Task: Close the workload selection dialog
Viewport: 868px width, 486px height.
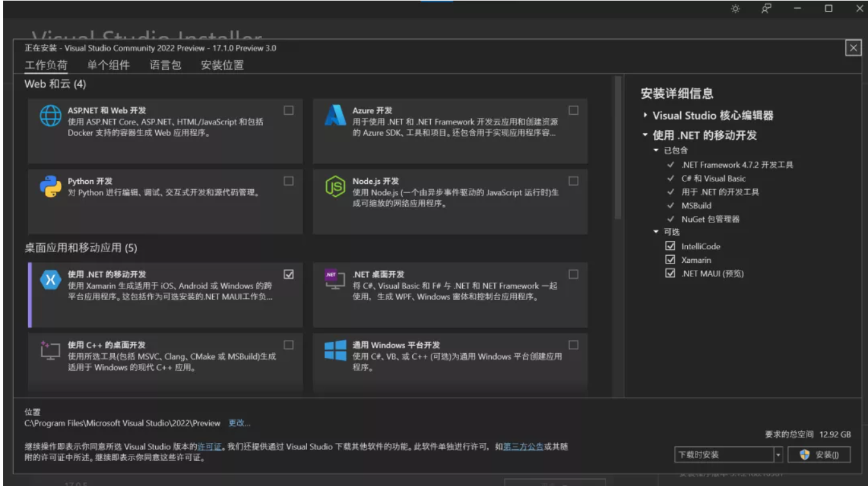Action: coord(853,48)
